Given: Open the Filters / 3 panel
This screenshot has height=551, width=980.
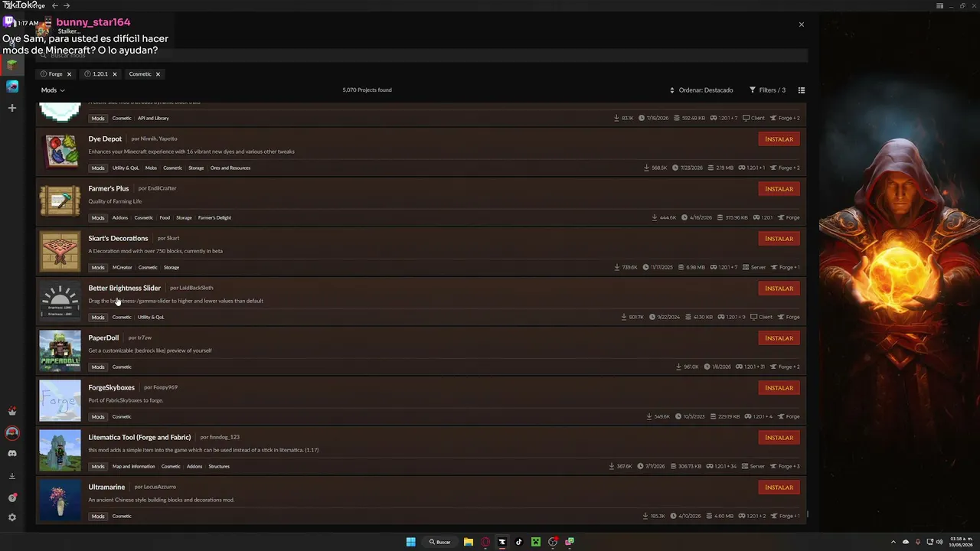Looking at the screenshot, I should 767,90.
